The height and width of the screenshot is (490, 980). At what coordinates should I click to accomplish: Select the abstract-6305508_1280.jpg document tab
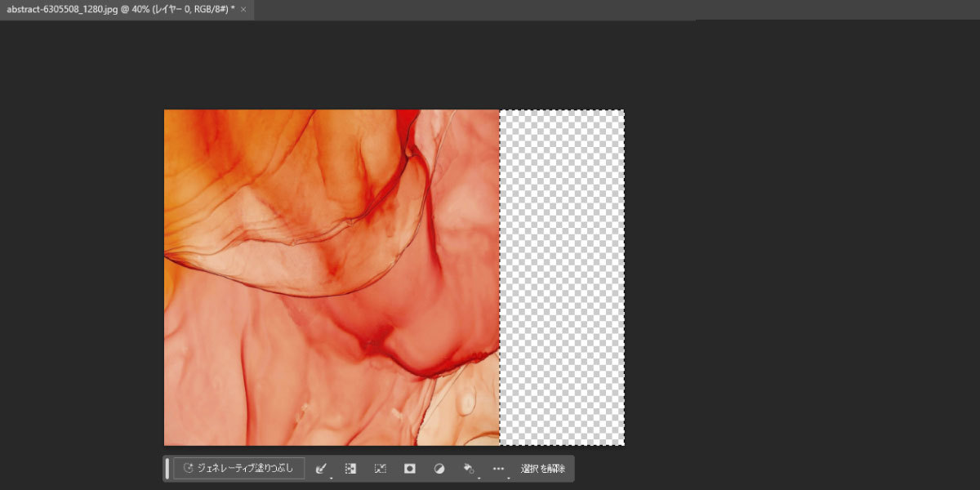pyautogui.click(x=127, y=9)
